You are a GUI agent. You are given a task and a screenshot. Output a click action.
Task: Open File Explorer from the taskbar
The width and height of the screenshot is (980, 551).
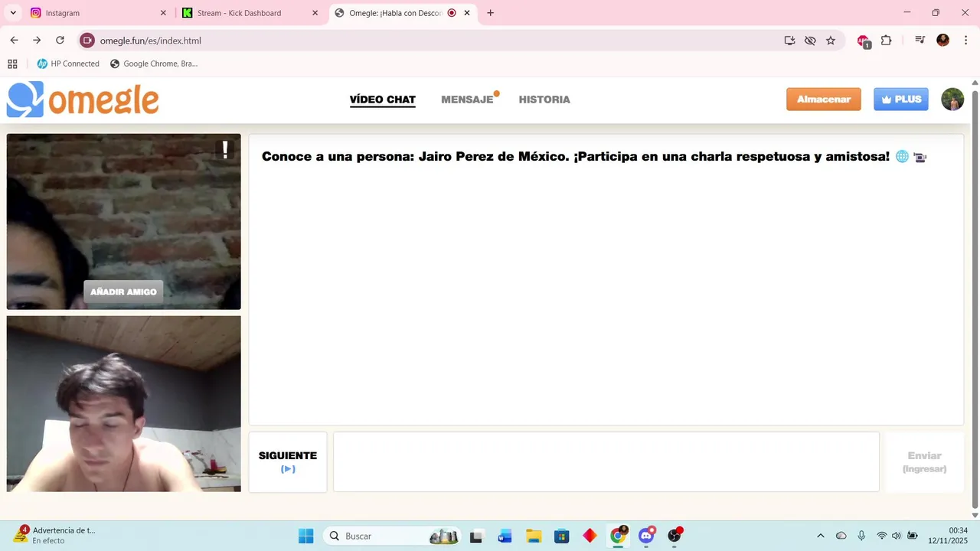pos(534,536)
